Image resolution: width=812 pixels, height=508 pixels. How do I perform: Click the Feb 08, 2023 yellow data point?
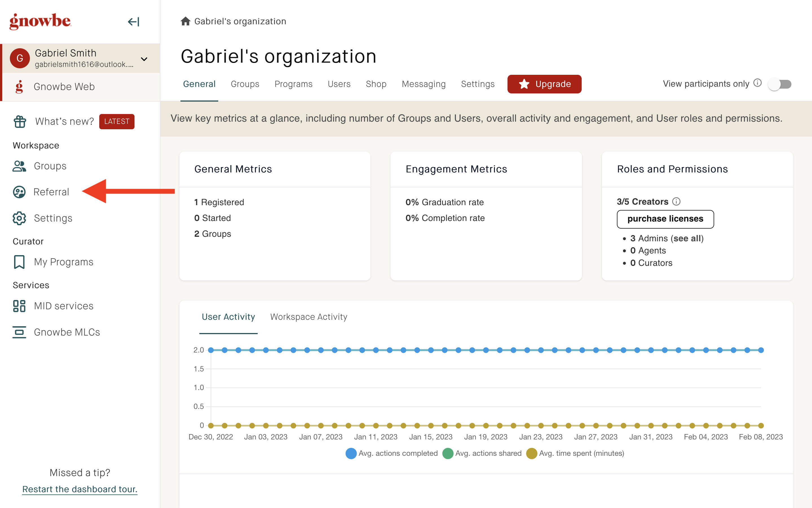[x=761, y=426]
